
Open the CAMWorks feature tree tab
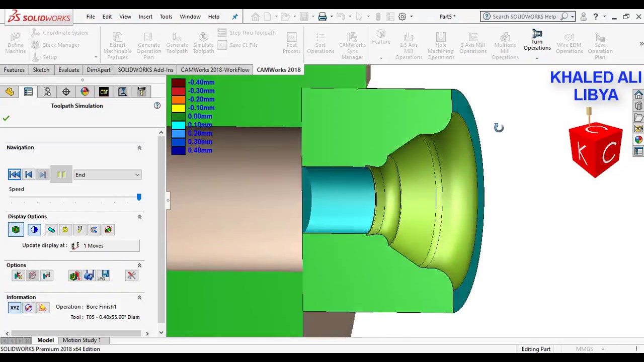coord(104,92)
